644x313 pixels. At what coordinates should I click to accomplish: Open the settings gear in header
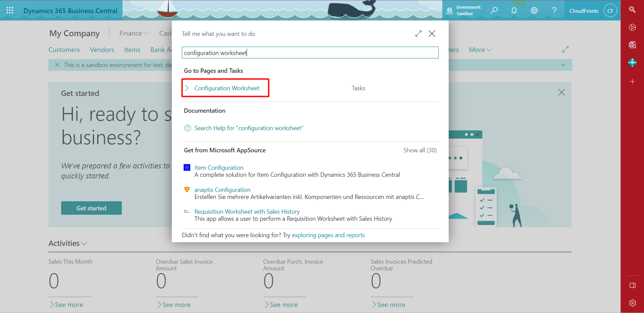(534, 10)
